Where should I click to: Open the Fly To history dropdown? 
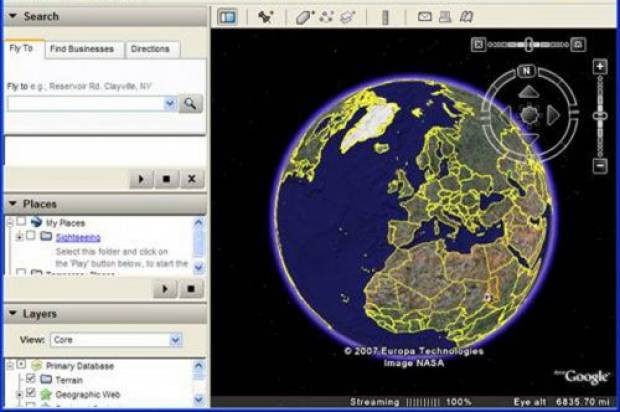tap(170, 104)
